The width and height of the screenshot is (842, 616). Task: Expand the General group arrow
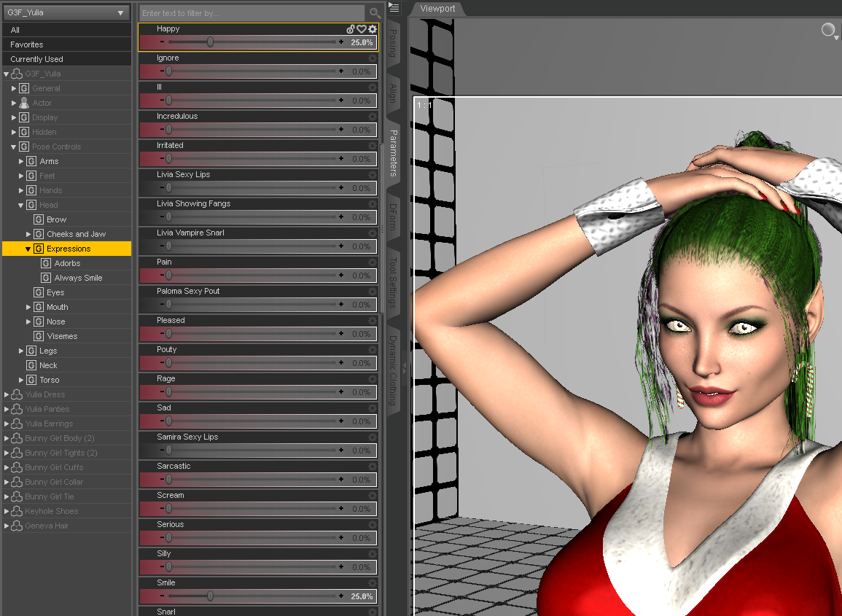click(14, 89)
